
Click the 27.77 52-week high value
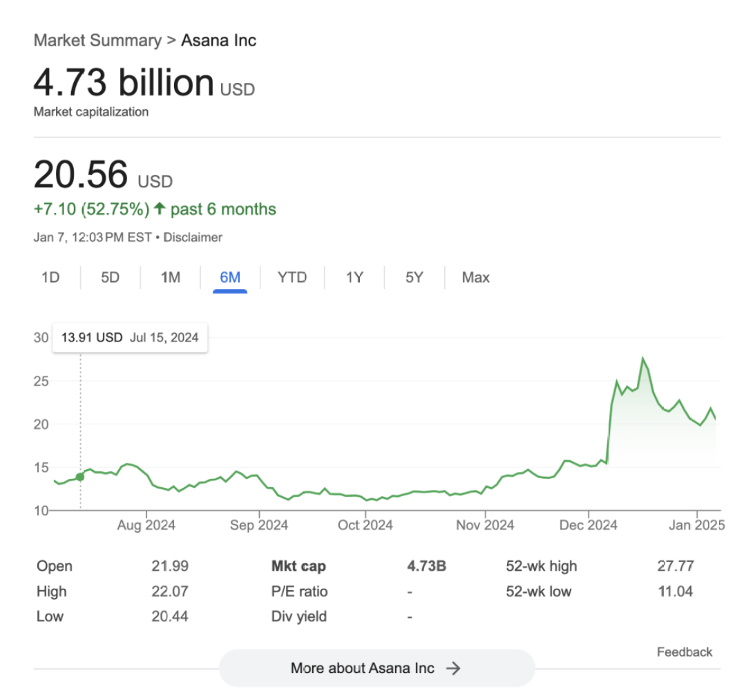coord(676,566)
